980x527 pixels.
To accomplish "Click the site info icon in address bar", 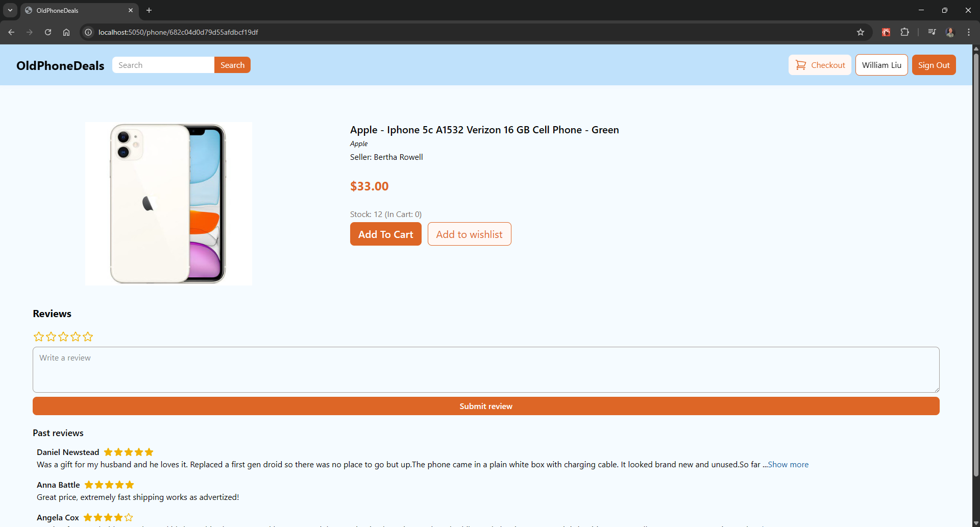I will 88,32.
